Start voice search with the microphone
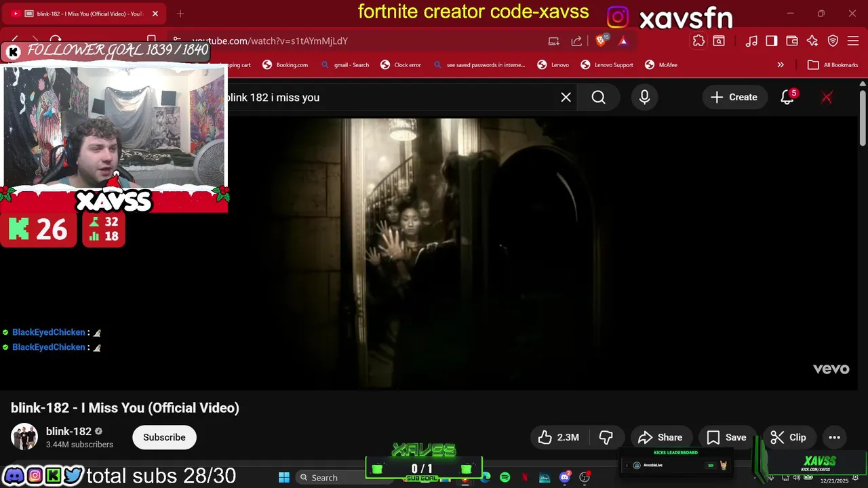 (644, 98)
